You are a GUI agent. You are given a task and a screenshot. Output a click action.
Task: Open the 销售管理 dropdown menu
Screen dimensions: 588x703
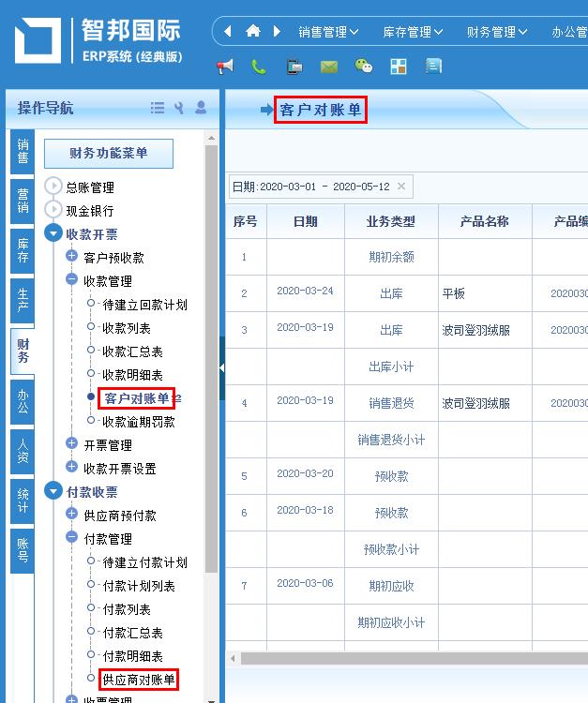(x=328, y=32)
